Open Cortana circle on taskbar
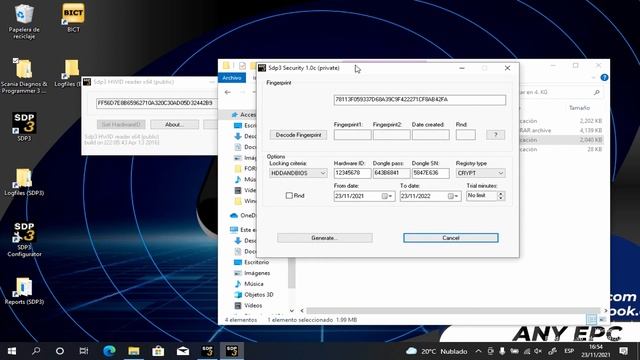Image resolution: width=640 pixels, height=360 pixels. (60, 351)
